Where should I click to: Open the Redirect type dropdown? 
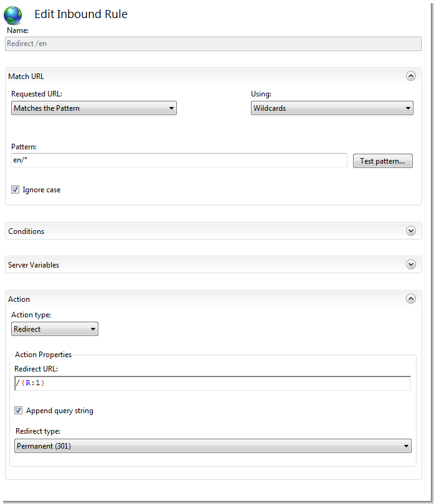[213, 446]
